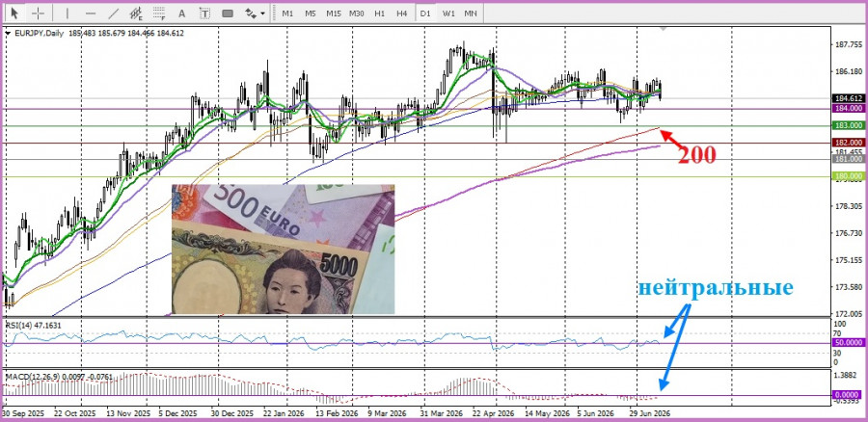868x422 pixels.
Task: Click the 29 Jun 2026 date label
Action: [x=651, y=413]
